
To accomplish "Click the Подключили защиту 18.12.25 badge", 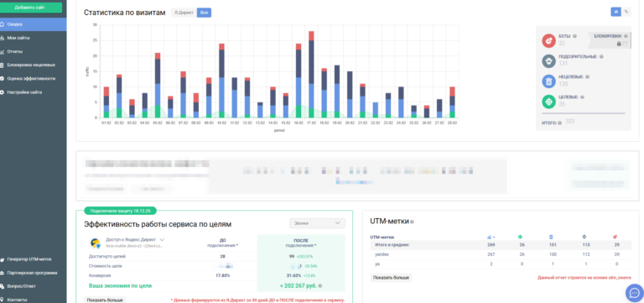I will [x=121, y=211].
